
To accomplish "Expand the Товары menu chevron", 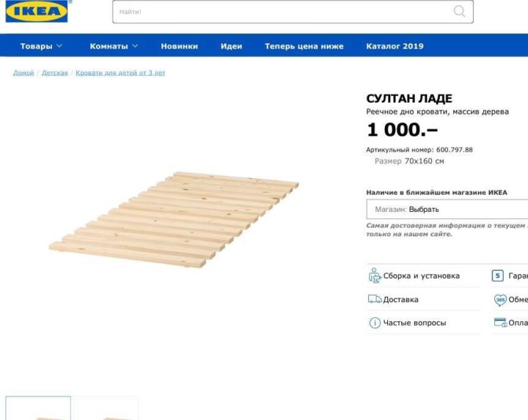I will point(59,45).
